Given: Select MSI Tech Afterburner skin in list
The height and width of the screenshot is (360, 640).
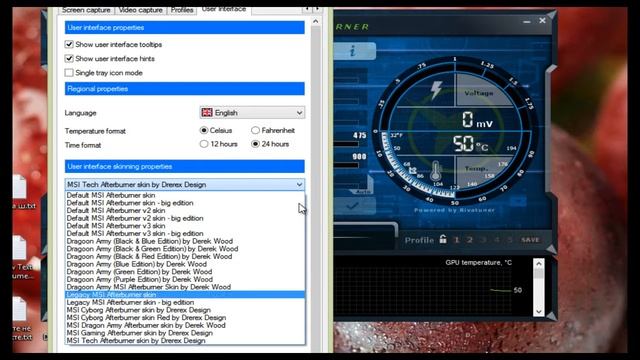Looking at the screenshot, I should click(x=185, y=340).
